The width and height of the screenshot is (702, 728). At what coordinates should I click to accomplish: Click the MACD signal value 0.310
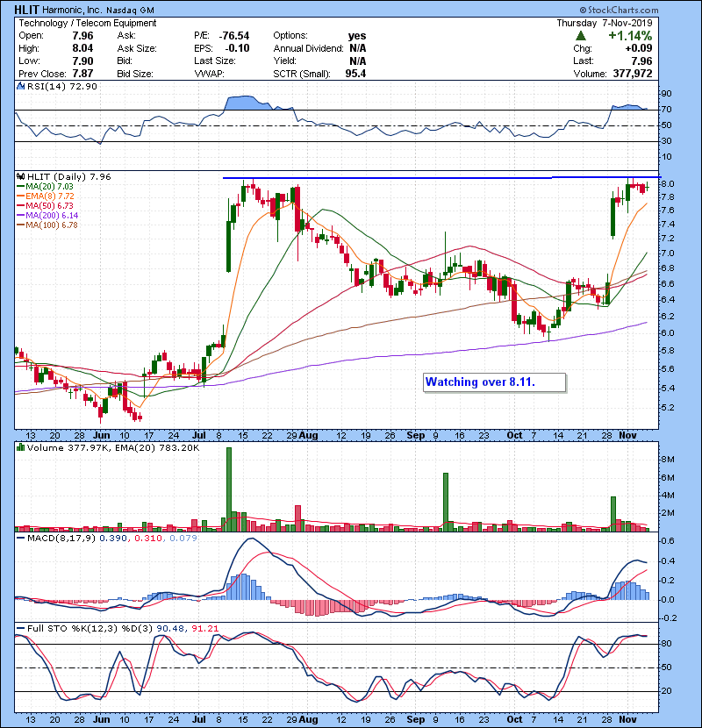pos(148,539)
